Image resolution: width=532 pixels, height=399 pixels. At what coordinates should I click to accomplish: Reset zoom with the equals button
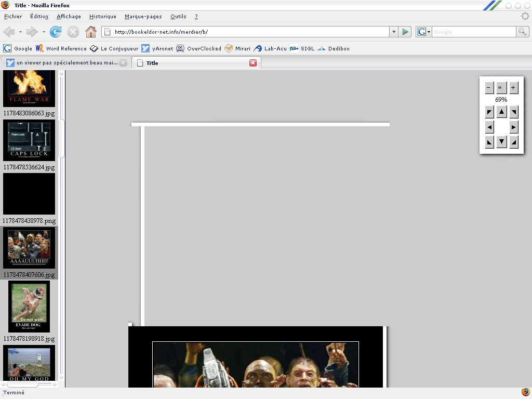coord(501,88)
